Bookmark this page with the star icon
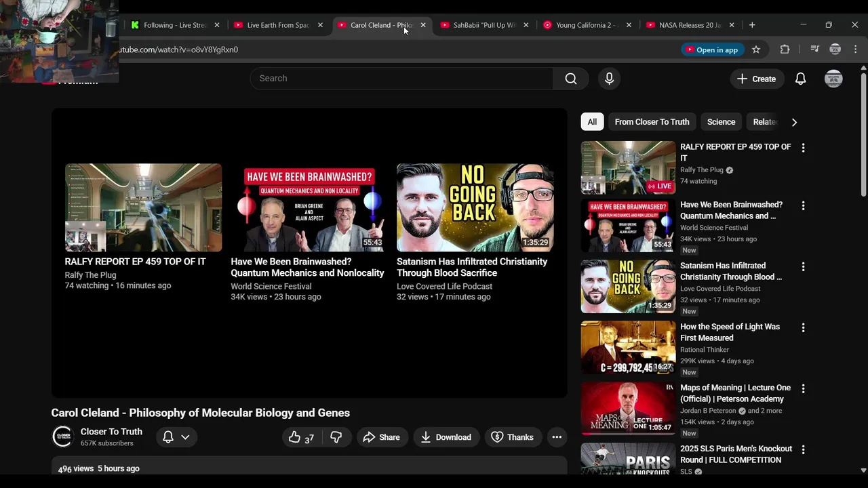 756,49
